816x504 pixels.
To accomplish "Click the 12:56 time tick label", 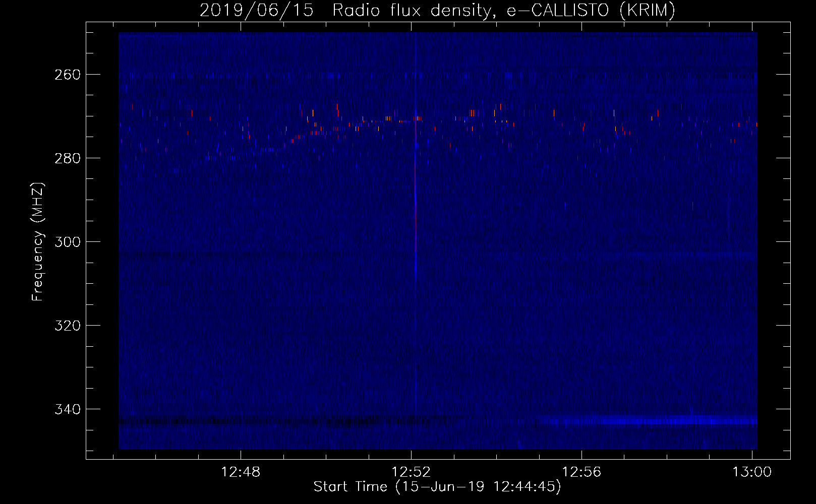I will coord(582,472).
